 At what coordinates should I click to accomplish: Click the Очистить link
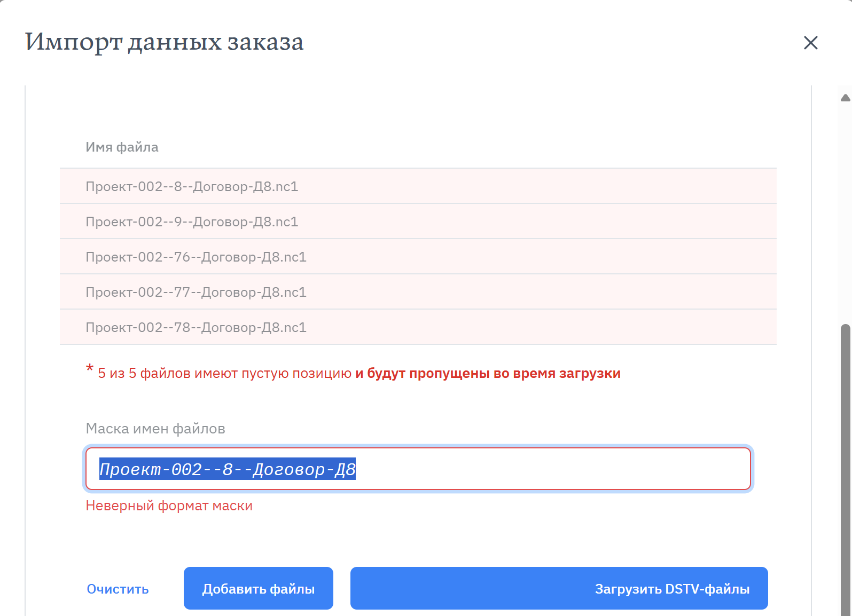tap(118, 589)
